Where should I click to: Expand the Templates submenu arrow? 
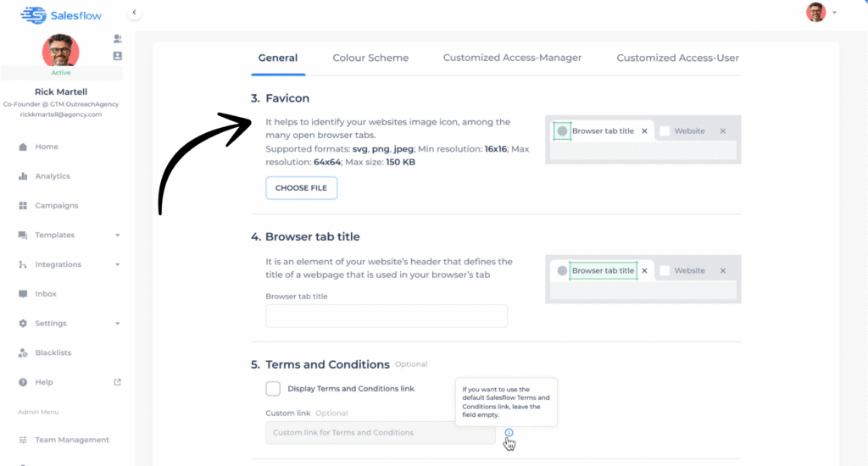click(x=118, y=236)
